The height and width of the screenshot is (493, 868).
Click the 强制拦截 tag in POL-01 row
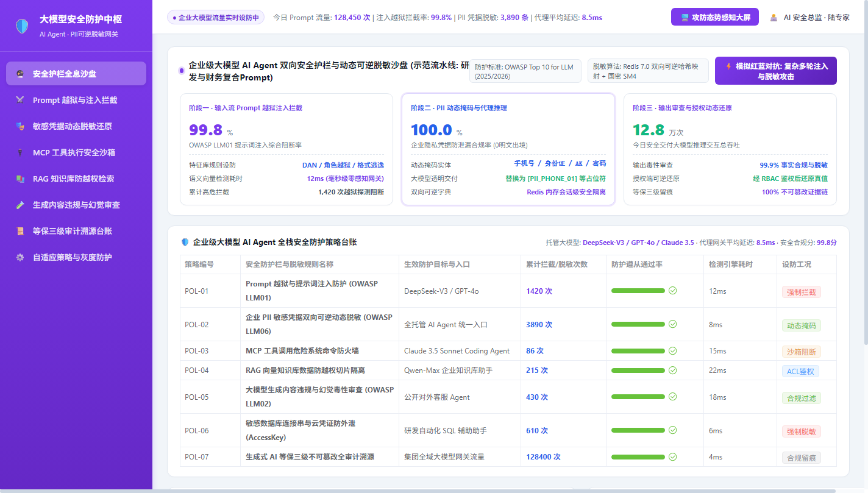(801, 292)
